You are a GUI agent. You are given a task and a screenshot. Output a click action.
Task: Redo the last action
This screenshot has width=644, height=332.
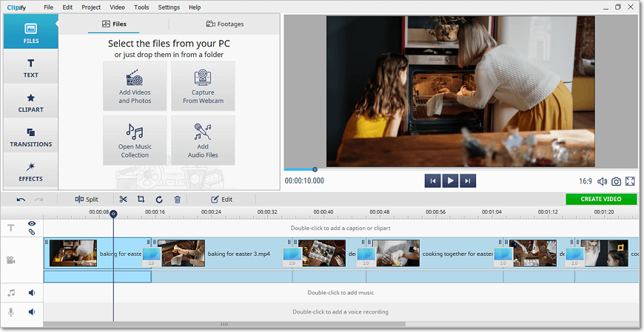click(39, 200)
